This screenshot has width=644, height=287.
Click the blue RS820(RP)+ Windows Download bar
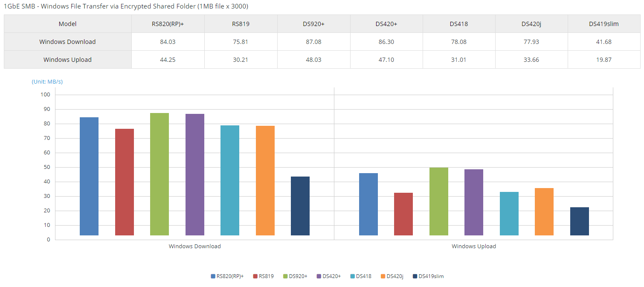[x=89, y=176]
